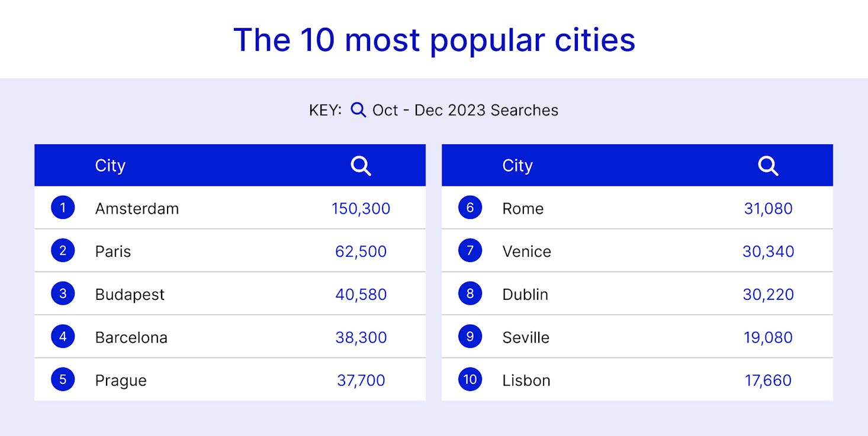
Task: Click the search icon heading Amsterdam's table
Action: click(x=361, y=166)
